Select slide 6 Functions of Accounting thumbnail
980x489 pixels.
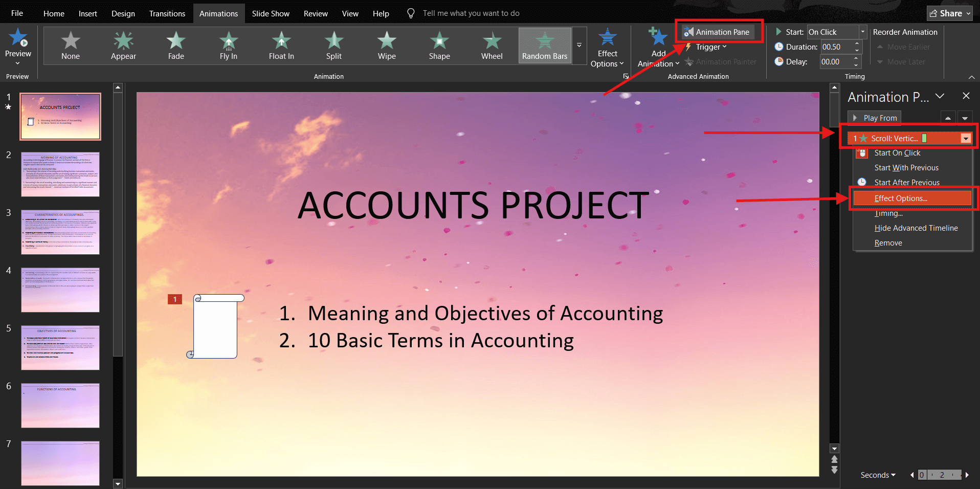pyautogui.click(x=60, y=406)
